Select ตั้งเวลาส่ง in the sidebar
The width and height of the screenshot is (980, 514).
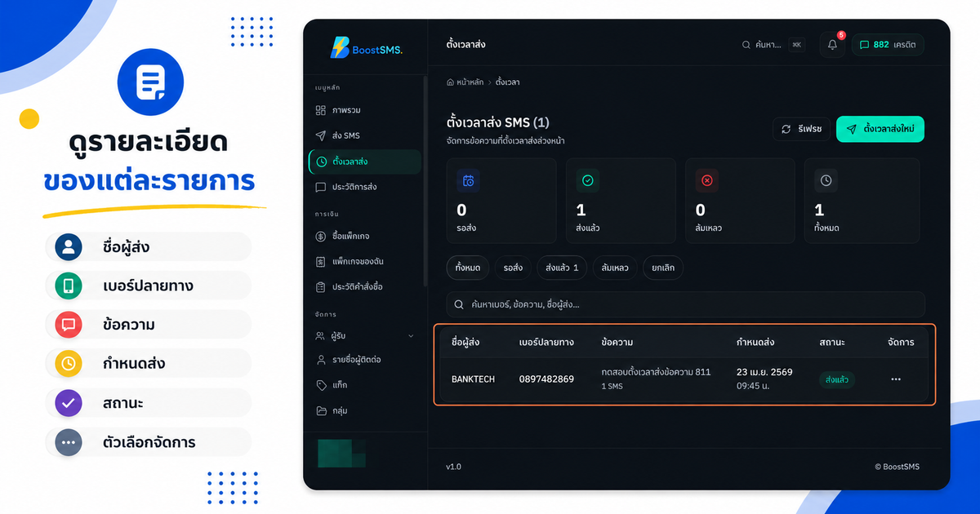[x=364, y=162]
